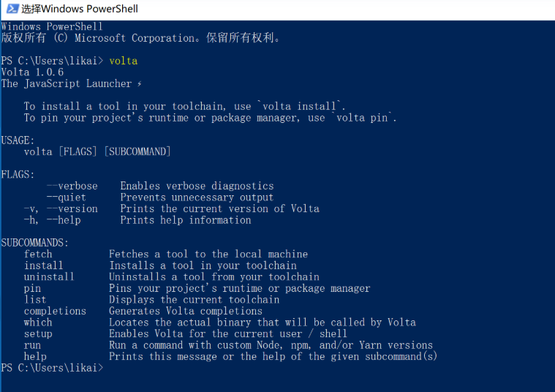
Task: Click the '-h, --help' flag entry
Action: 52,219
